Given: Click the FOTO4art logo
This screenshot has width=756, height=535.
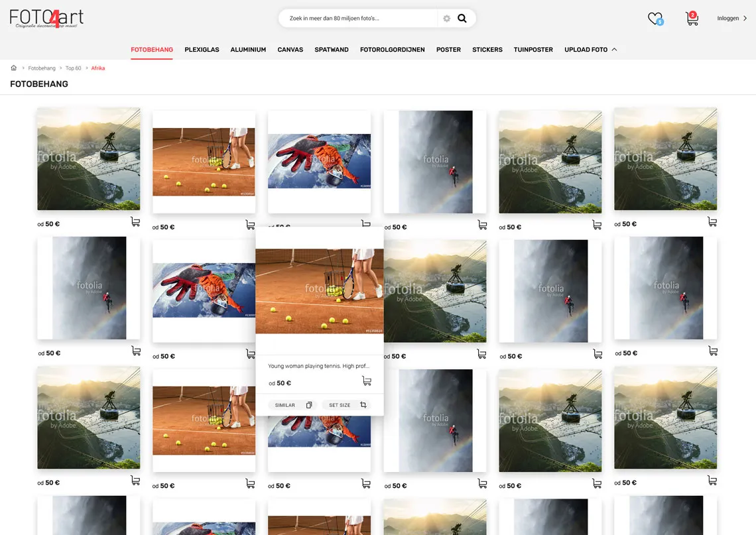Looking at the screenshot, I should tap(46, 19).
